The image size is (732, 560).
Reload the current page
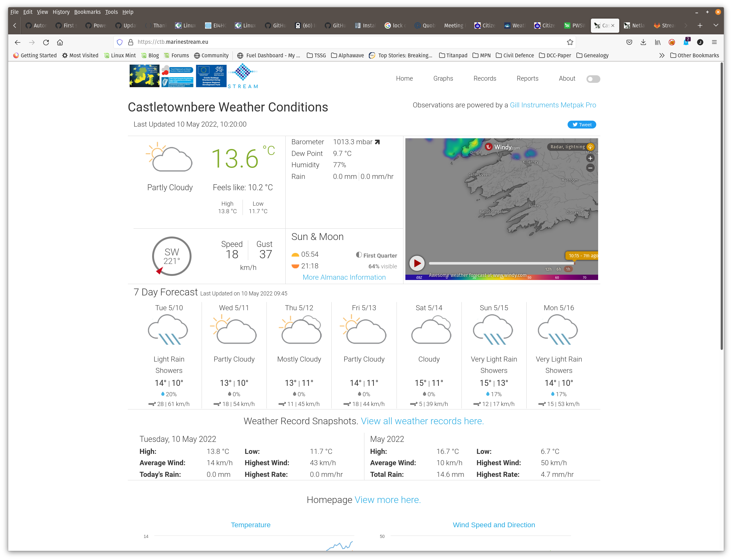pos(46,42)
